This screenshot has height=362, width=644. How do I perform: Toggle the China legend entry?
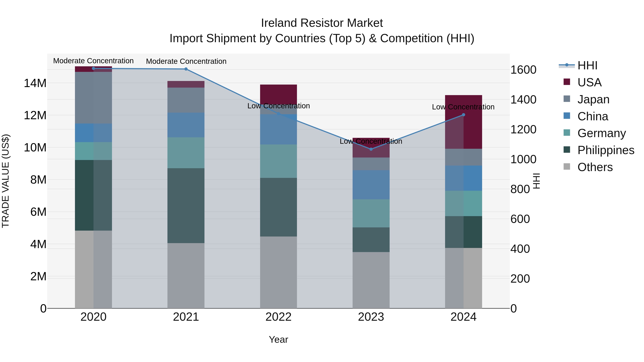(586, 116)
